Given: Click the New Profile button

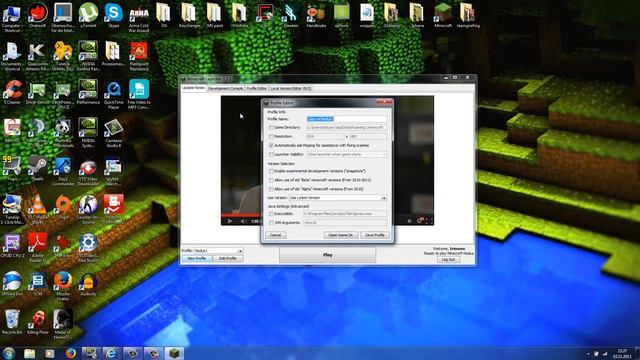Looking at the screenshot, I should click(x=197, y=258).
